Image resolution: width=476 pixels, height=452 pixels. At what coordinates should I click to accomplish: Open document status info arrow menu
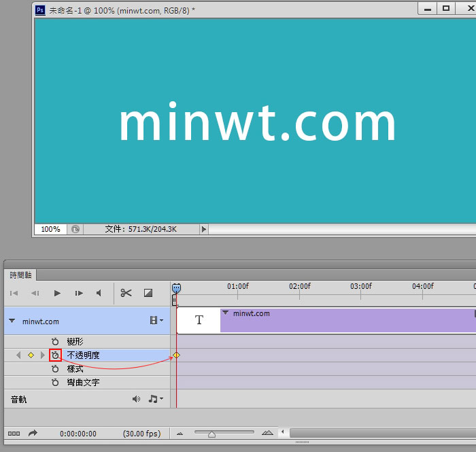(x=204, y=229)
